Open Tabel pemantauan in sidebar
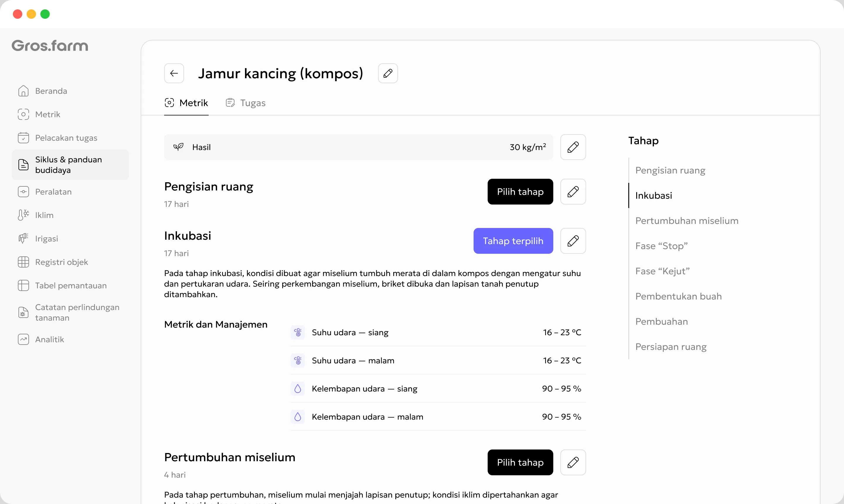 tap(70, 285)
